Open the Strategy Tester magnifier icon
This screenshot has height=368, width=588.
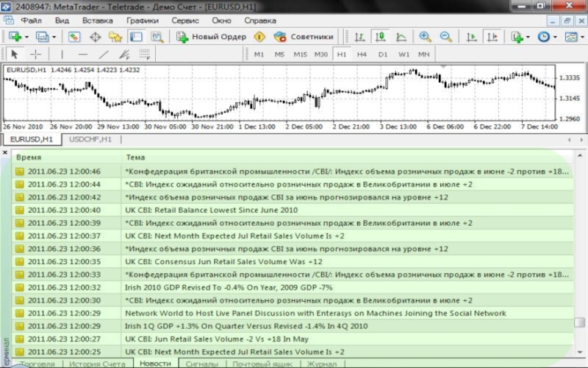157,37
